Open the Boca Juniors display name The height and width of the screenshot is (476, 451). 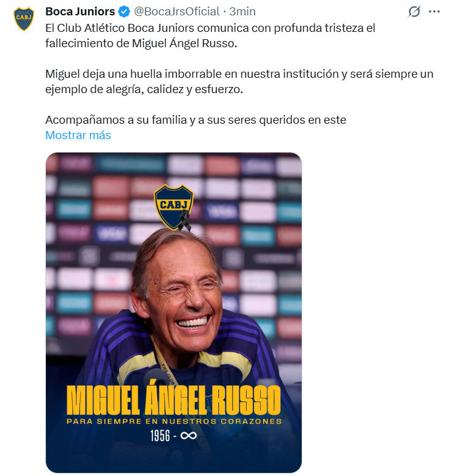click(x=80, y=12)
